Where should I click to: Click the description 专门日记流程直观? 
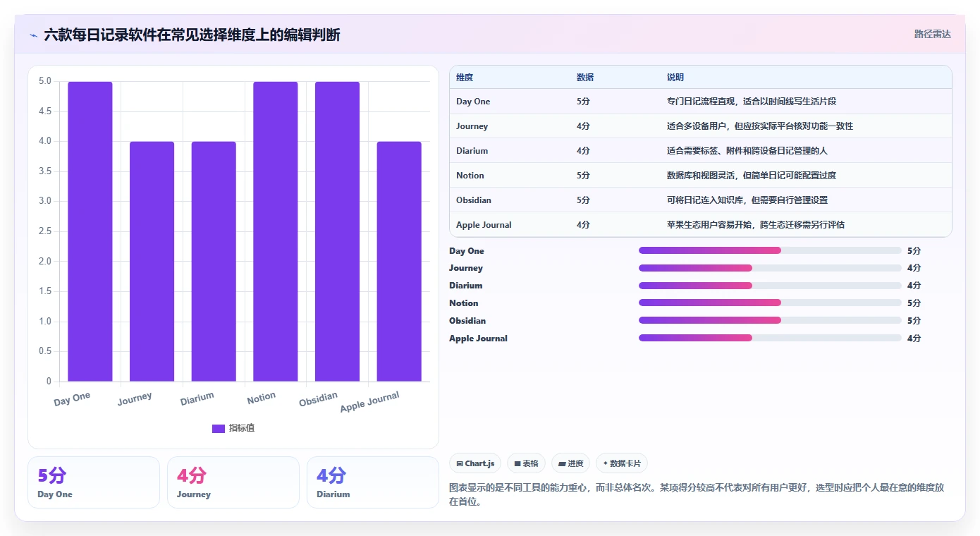pyautogui.click(x=752, y=102)
